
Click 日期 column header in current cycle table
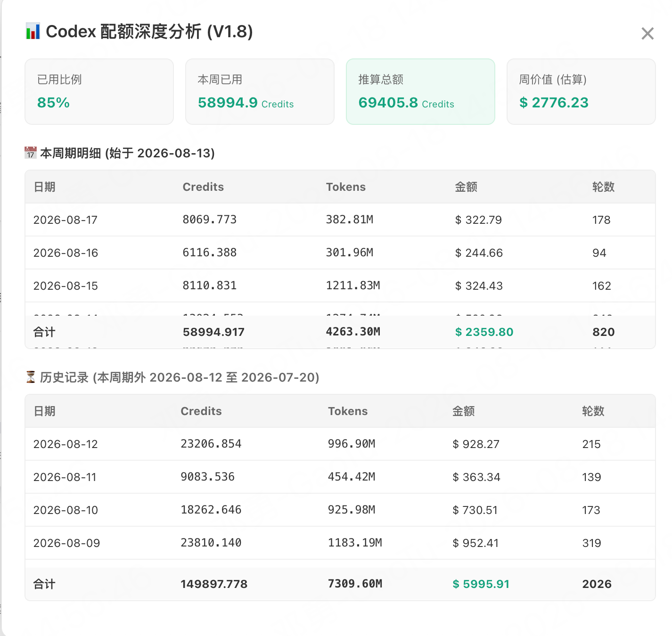coord(44,187)
